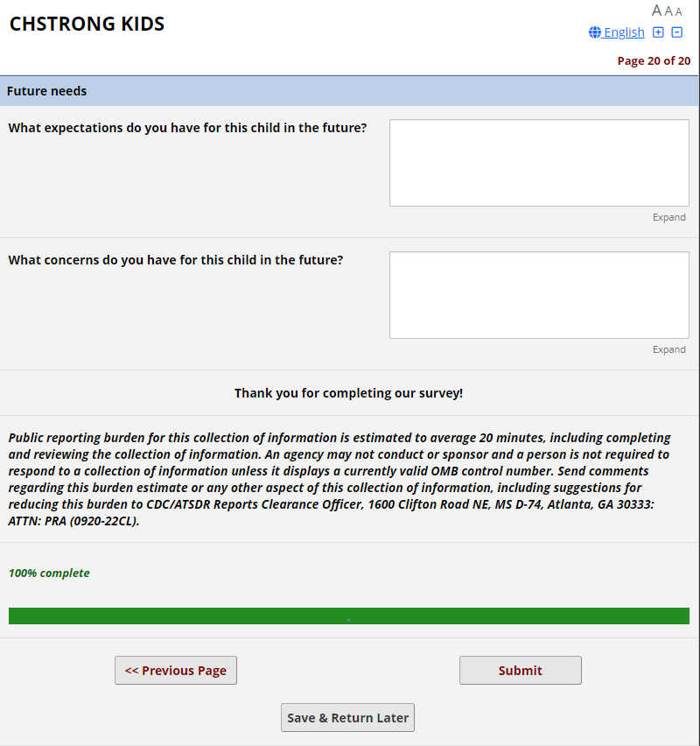700x746 pixels.
Task: Submit the survey
Action: point(520,671)
